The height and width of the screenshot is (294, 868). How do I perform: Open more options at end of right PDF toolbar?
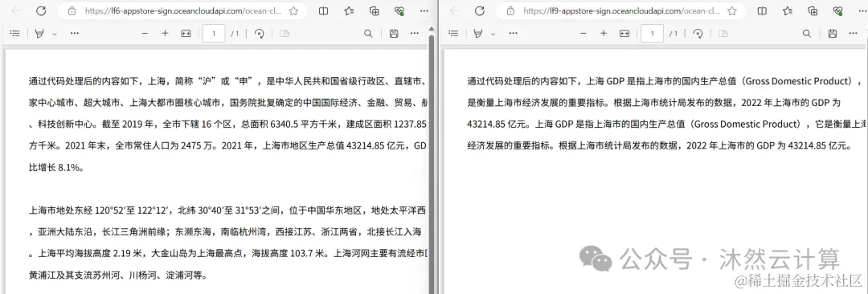[x=853, y=34]
